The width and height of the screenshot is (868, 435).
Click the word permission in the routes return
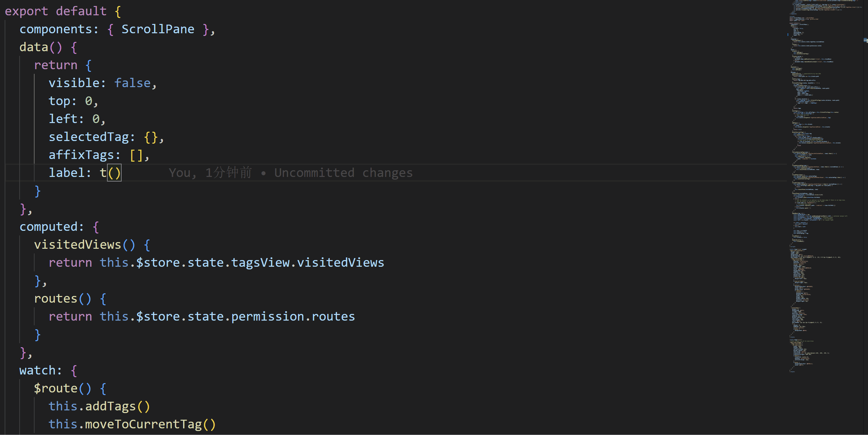point(268,316)
